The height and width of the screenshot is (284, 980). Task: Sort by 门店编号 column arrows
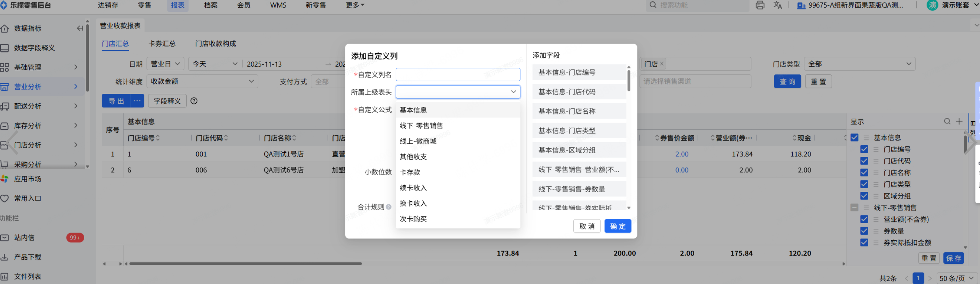pyautogui.click(x=158, y=138)
